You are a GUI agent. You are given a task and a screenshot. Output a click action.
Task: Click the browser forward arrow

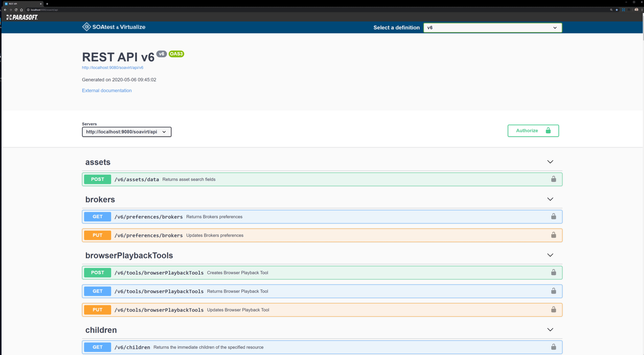point(10,10)
